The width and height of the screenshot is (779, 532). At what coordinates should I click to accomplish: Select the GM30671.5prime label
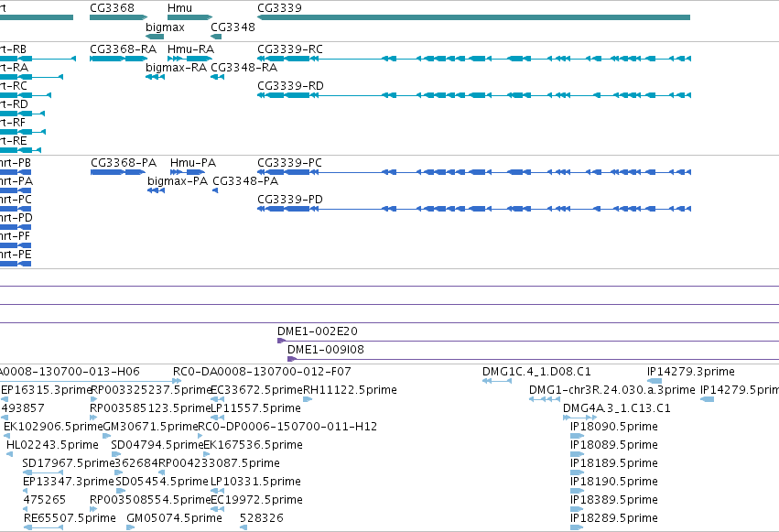[150, 427]
